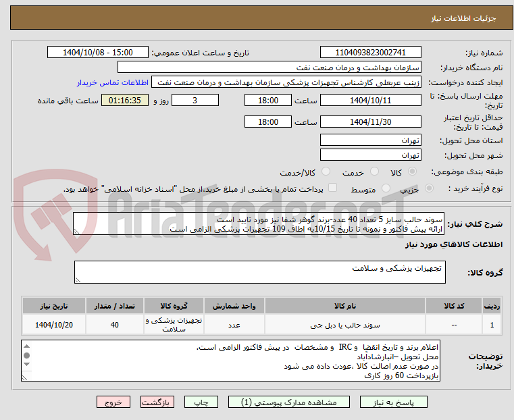The height and width of the screenshot is (420, 514).
Task: Select the جزیی purchase type radio
Action: (x=429, y=188)
